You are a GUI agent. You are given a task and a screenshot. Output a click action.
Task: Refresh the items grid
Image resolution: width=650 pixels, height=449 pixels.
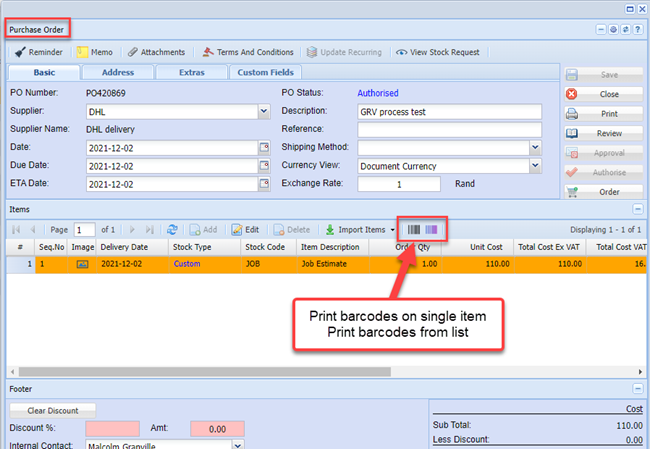tap(172, 230)
